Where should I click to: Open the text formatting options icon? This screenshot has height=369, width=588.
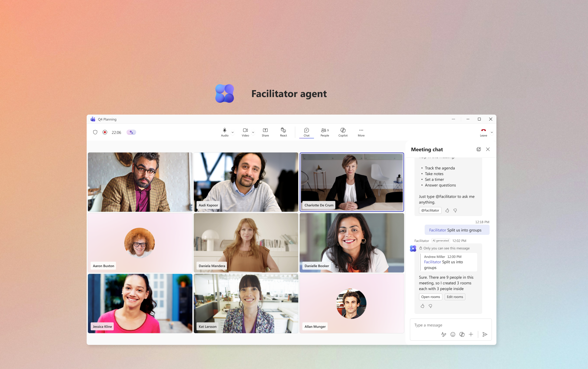443,334
